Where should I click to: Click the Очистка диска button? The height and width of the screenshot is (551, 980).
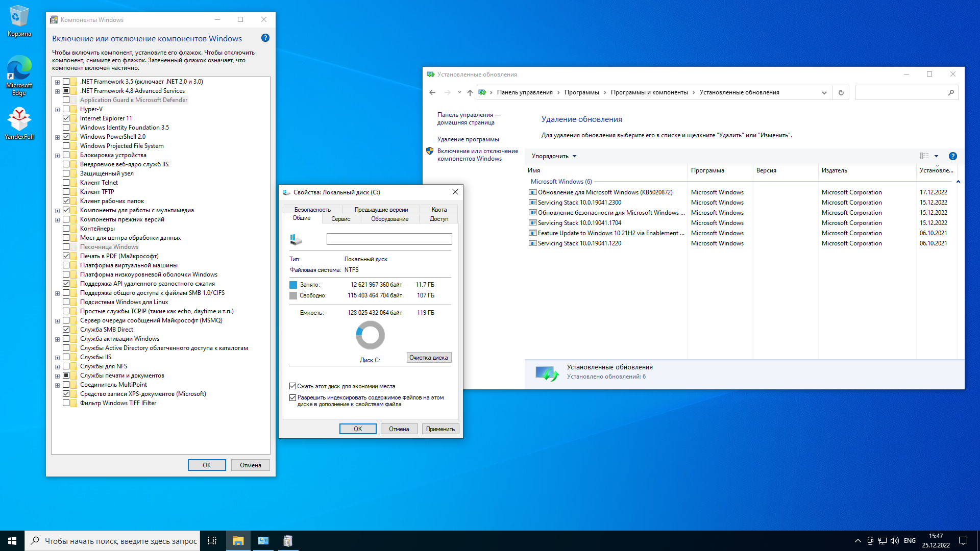pyautogui.click(x=429, y=358)
